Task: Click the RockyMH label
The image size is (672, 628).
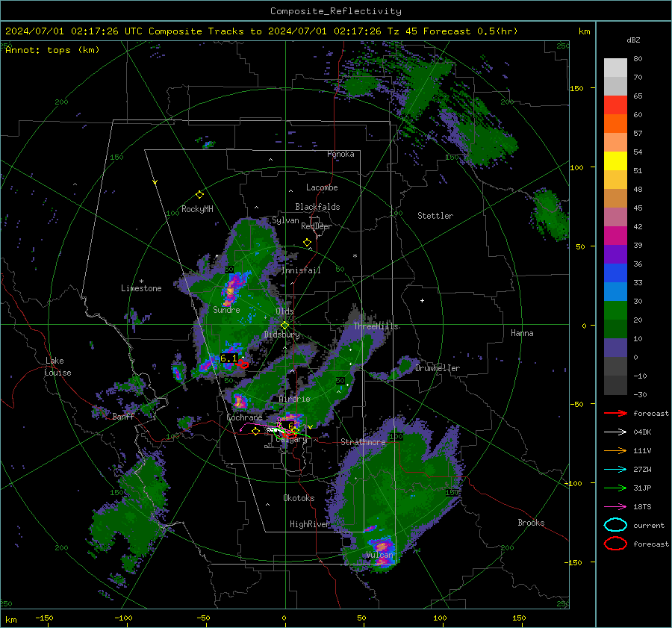Action: pyautogui.click(x=197, y=209)
